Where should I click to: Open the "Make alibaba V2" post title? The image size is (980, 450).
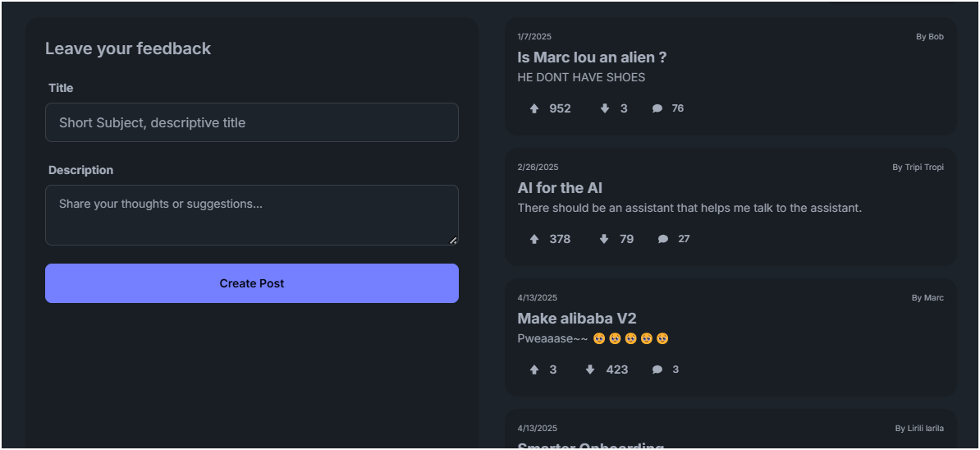[x=577, y=318]
